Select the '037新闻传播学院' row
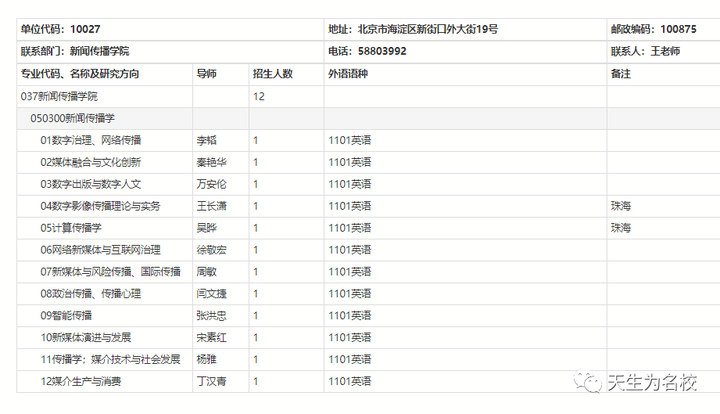Viewport: 720px width, 414px height. tap(368, 96)
